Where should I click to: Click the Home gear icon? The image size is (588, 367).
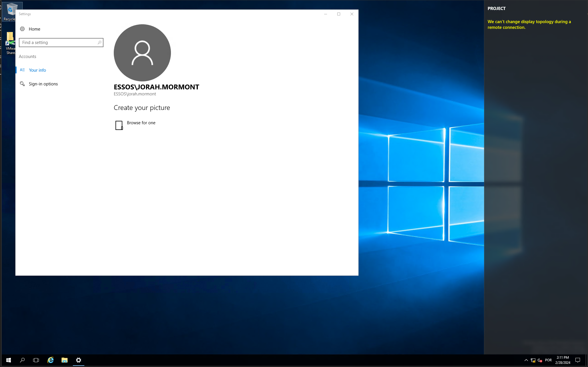pyautogui.click(x=22, y=29)
